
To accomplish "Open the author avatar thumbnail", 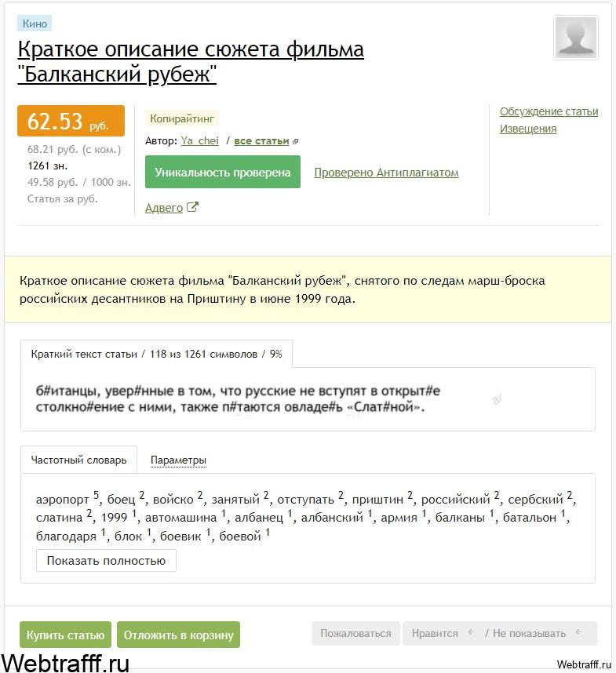I will 576,38.
